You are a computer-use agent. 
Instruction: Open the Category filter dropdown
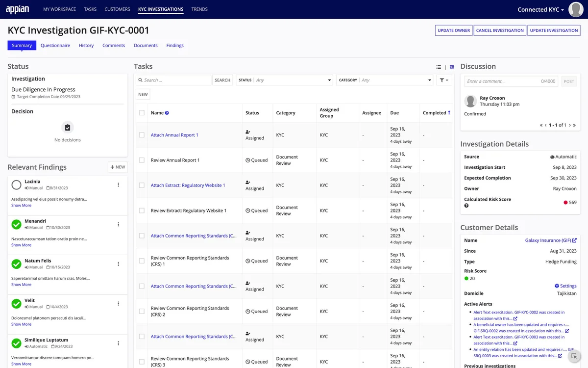[385, 80]
